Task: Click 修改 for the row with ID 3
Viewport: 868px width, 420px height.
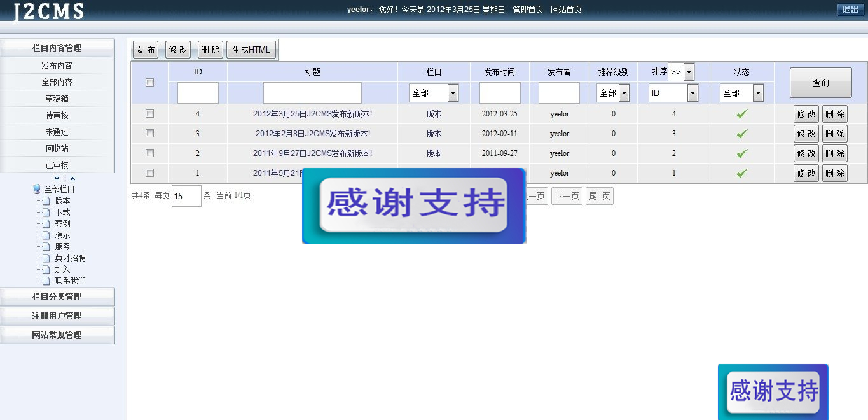Action: coord(806,134)
